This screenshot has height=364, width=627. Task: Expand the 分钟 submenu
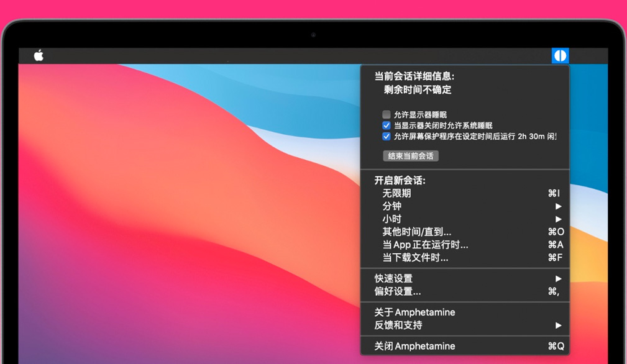(392, 206)
